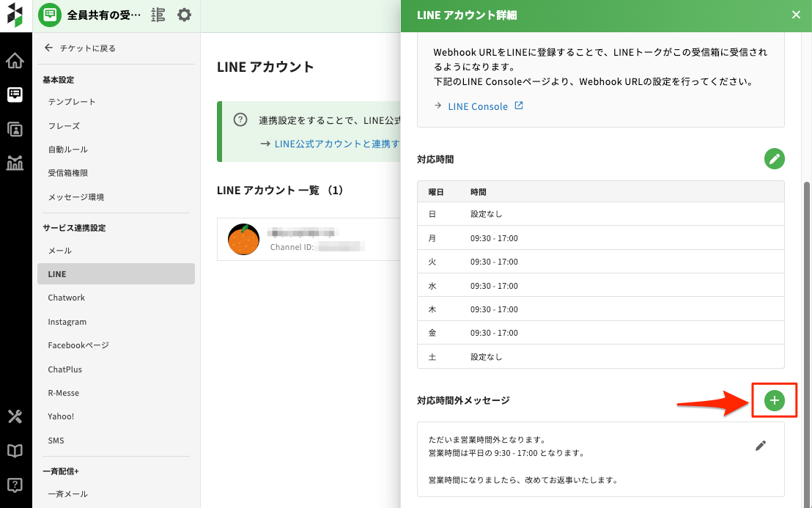812x508 pixels.
Task: Click the LINE Console external link icon
Action: pyautogui.click(x=518, y=106)
